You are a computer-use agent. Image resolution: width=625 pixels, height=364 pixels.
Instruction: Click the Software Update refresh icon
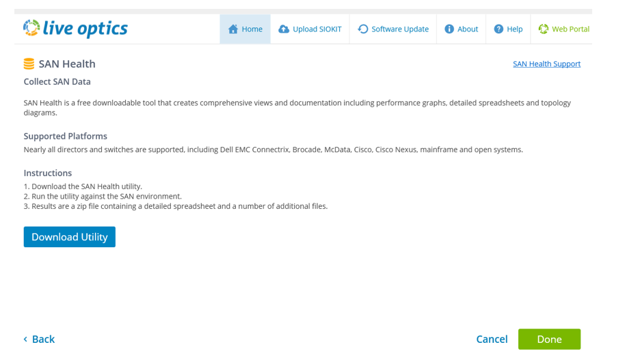tap(363, 29)
